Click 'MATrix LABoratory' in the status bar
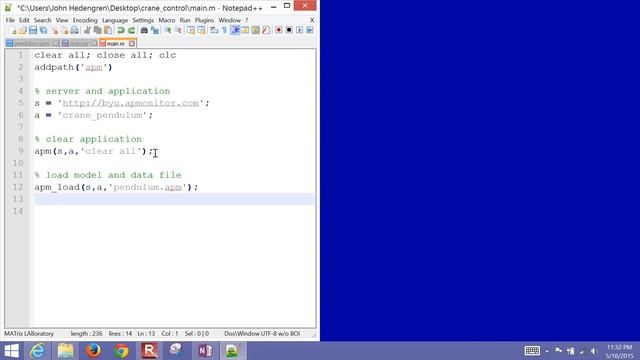The width and height of the screenshot is (640, 360). pos(29,333)
